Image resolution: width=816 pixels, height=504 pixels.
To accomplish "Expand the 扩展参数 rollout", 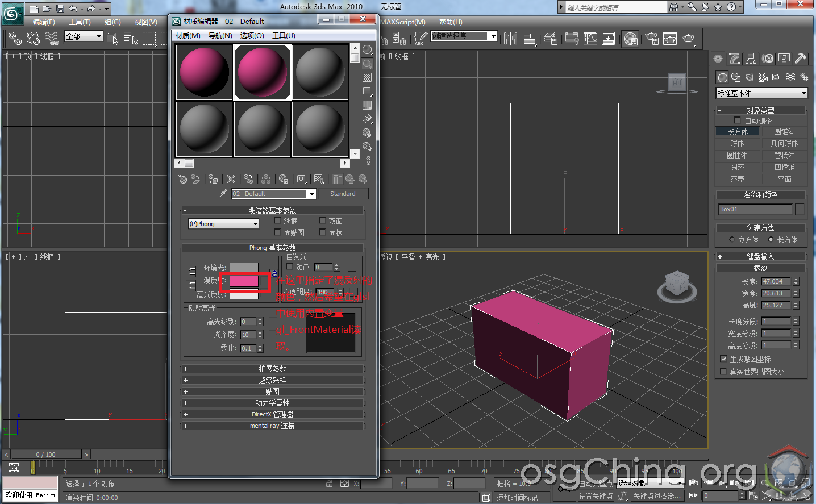I will [272, 369].
